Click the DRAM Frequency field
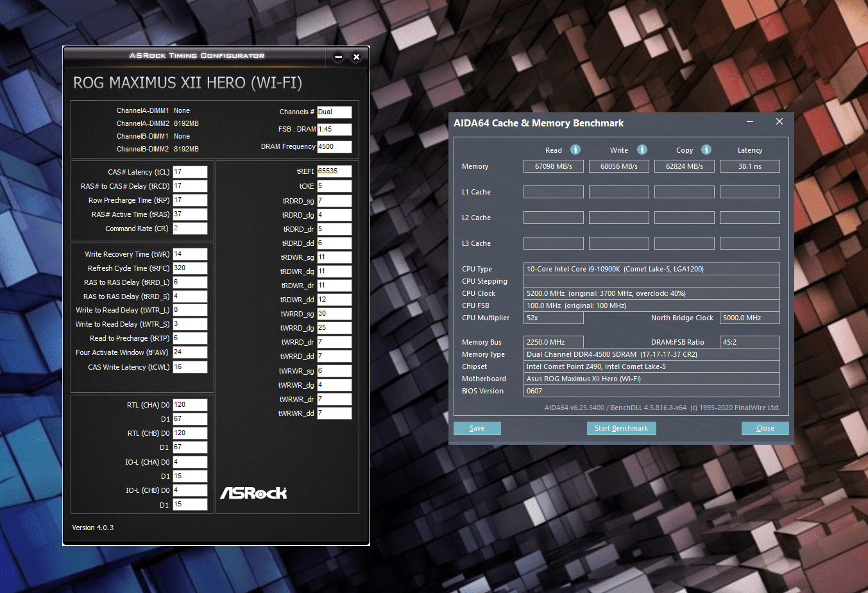 (334, 146)
